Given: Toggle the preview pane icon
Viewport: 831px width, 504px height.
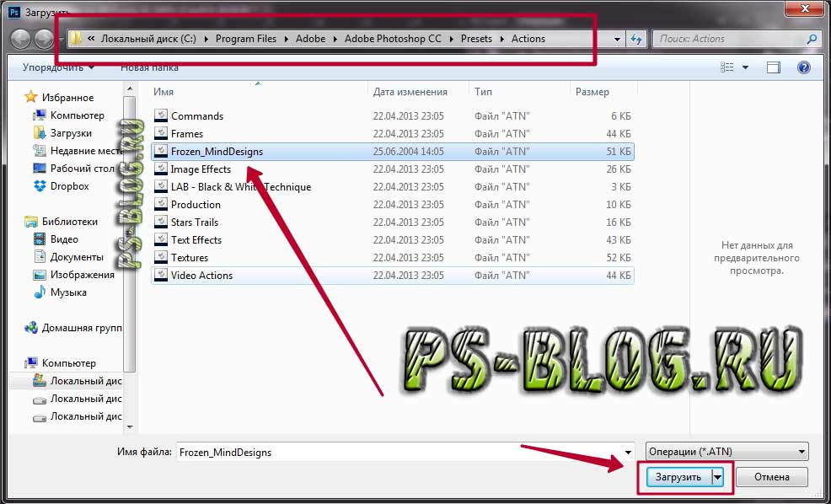Looking at the screenshot, I should 773,67.
